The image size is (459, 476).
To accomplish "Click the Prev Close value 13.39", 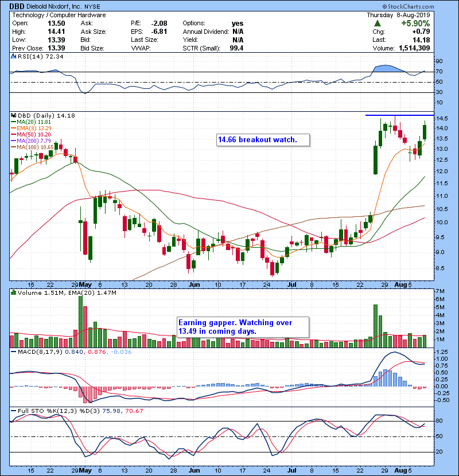I will 56,48.
